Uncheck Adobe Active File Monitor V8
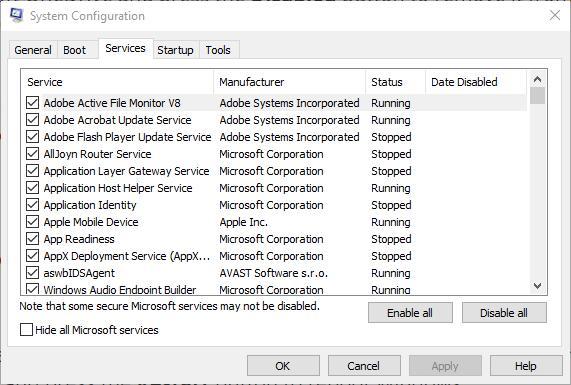 tap(32, 103)
